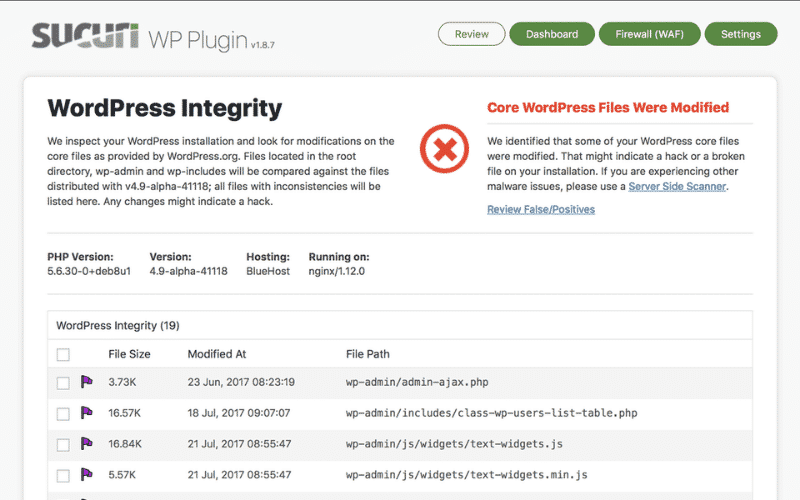
Task: Click the v1.8.7 plugin version label
Action: click(x=262, y=45)
